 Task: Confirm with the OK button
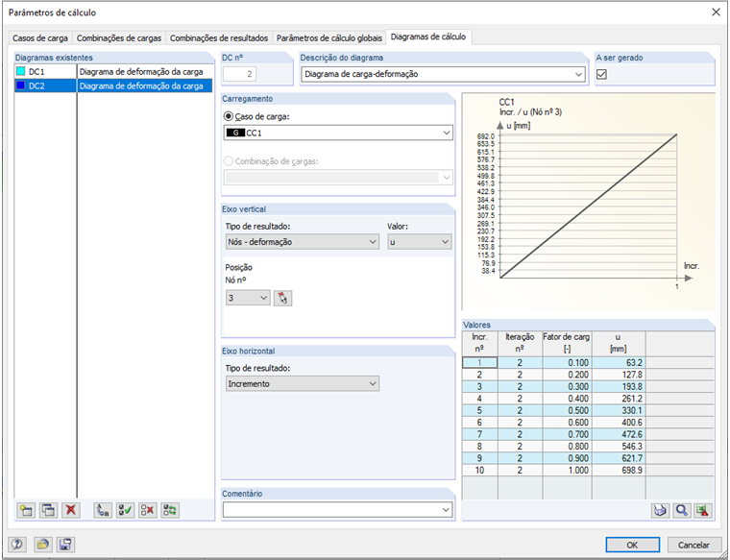tap(632, 545)
